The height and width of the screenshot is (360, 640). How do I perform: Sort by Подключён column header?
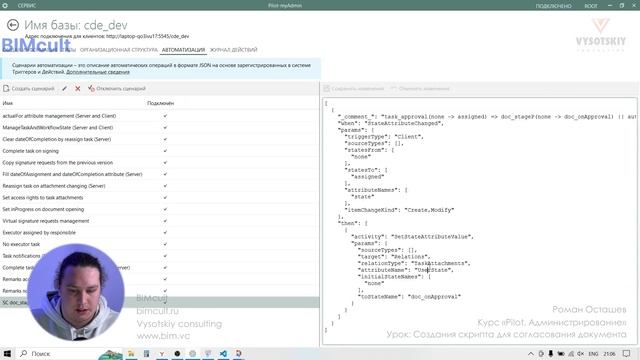160,103
